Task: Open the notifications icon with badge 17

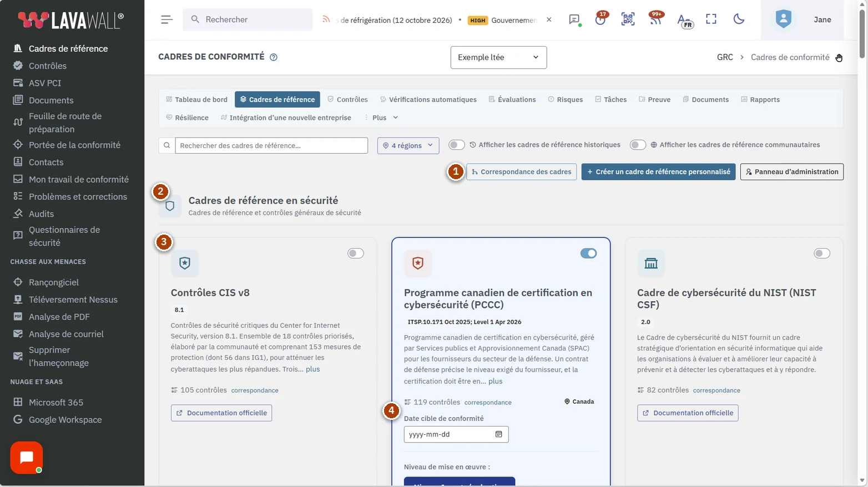Action: [x=600, y=19]
